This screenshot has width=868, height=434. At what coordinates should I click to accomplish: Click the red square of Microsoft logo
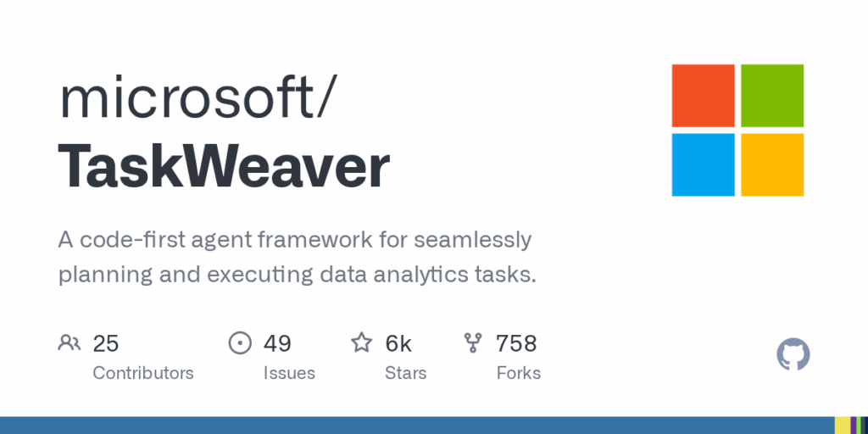coord(703,96)
